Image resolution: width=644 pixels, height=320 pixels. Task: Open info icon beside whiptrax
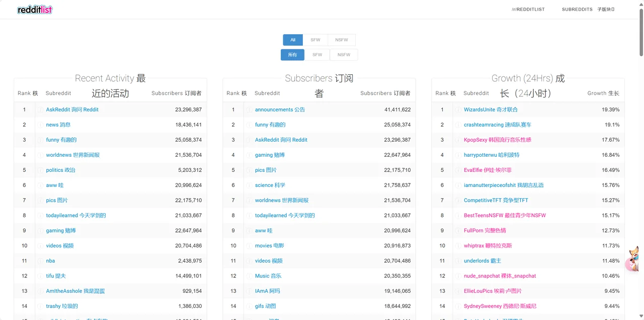458,246
